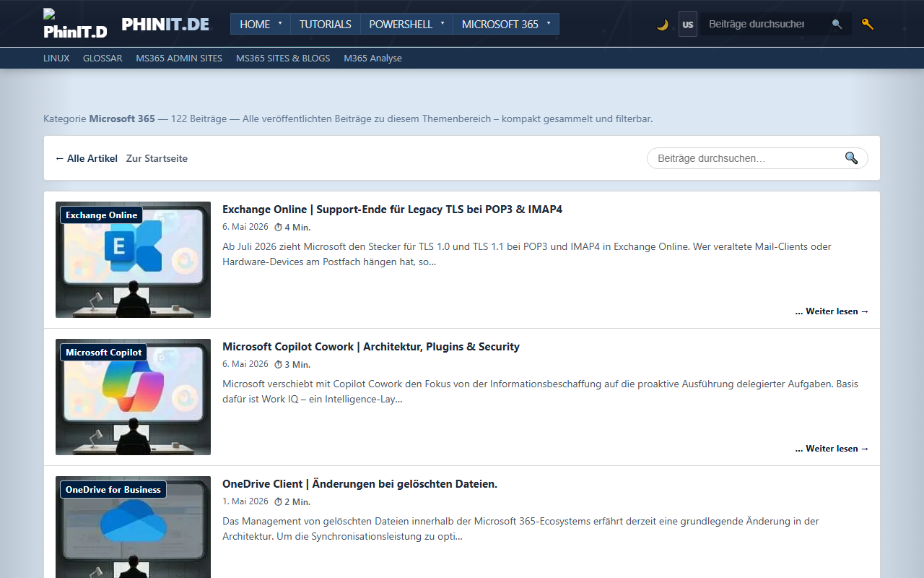This screenshot has height=578, width=924.
Task: Open the Microsoft Copilot article thumbnail
Action: click(x=133, y=397)
